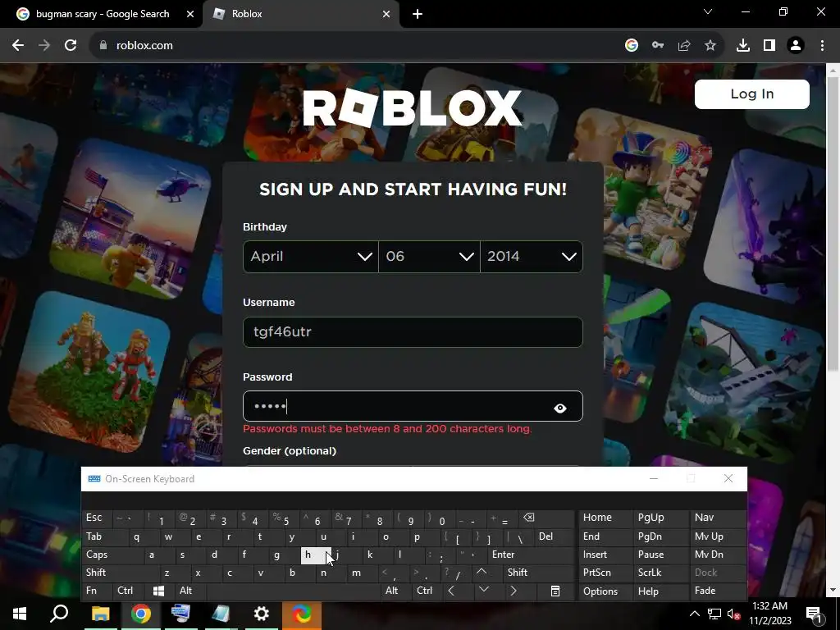The height and width of the screenshot is (630, 840).
Task: Click the Windows logo key on keyboard
Action: click(x=158, y=591)
